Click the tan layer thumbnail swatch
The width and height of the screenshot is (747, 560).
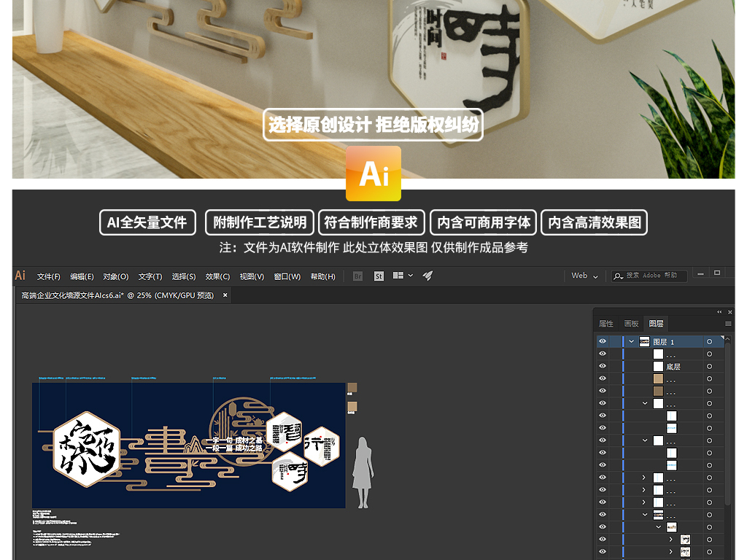(x=659, y=378)
